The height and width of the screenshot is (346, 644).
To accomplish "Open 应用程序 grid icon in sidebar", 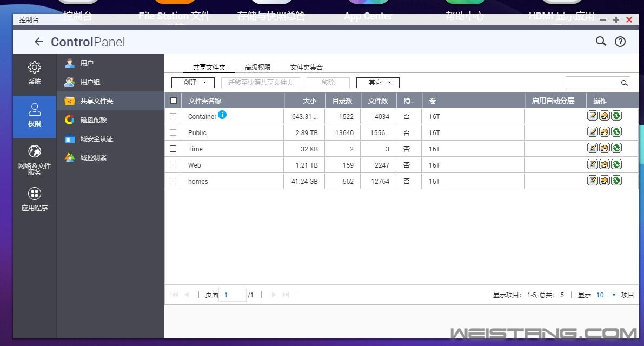I will click(x=35, y=194).
